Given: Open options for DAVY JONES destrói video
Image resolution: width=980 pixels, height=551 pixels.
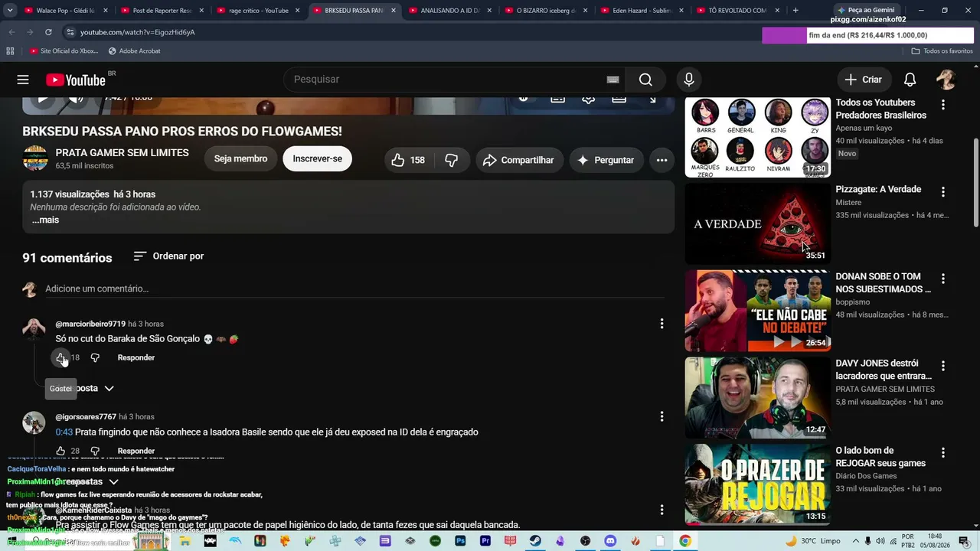Looking at the screenshot, I should coord(943,366).
